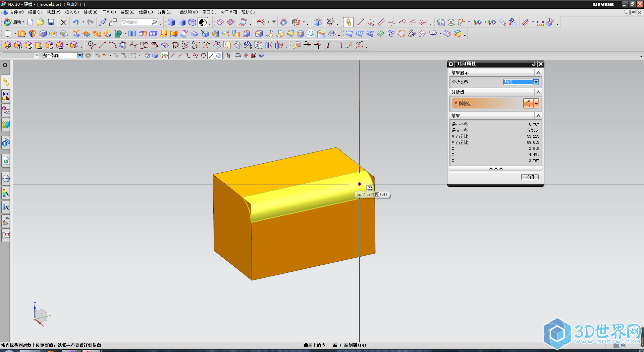This screenshot has width=644, height=352.
Task: Collapse the 结果显示 section
Action: click(538, 73)
